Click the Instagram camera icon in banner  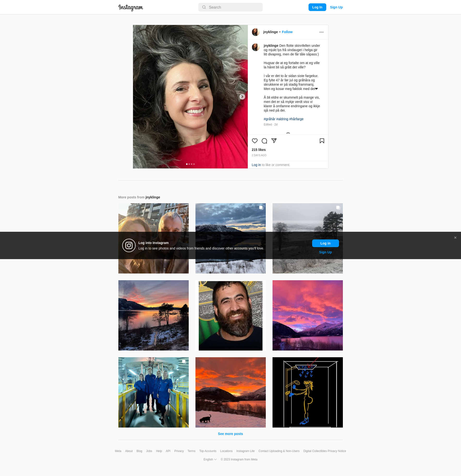tap(129, 245)
